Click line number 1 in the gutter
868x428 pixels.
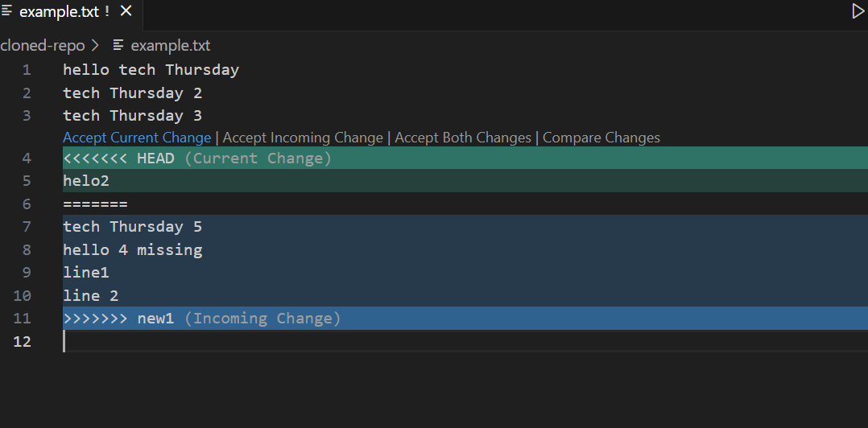[27, 70]
